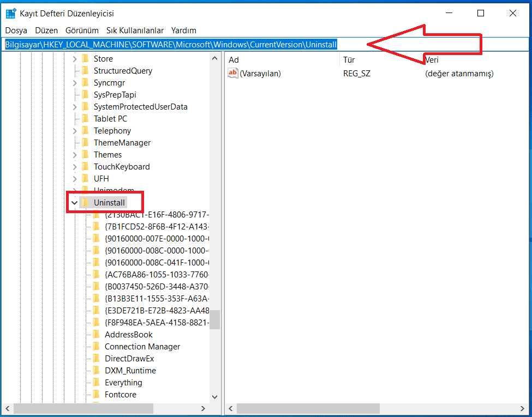This screenshot has height=417, width=532.
Task: Click the AddressBook folder icon
Action: click(97, 335)
